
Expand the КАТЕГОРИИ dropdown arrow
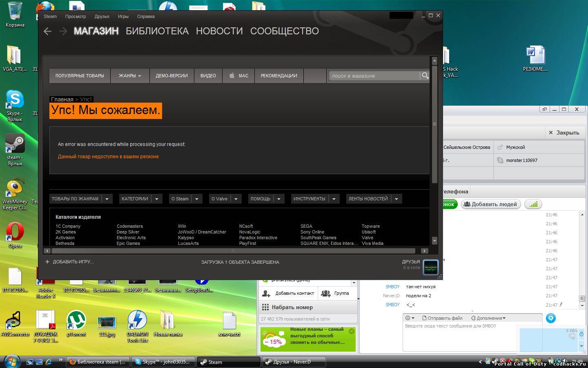157,199
